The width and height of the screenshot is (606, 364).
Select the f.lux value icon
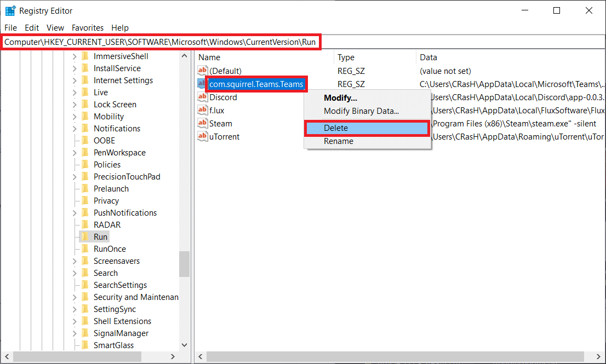(203, 111)
